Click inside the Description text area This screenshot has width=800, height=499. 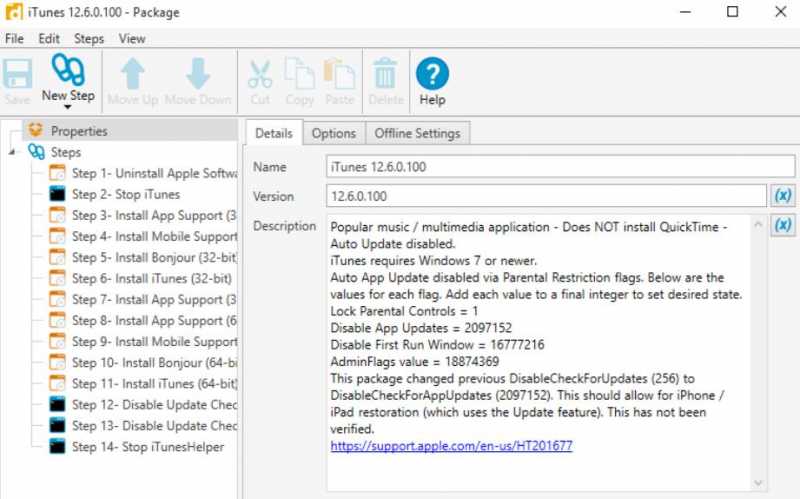pos(539,353)
